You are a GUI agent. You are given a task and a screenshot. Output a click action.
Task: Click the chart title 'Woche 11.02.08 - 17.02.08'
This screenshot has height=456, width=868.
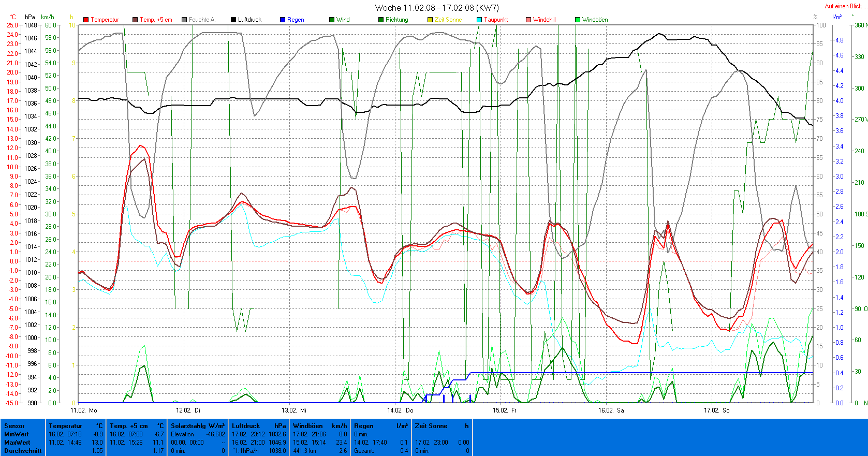pyautogui.click(x=436, y=8)
